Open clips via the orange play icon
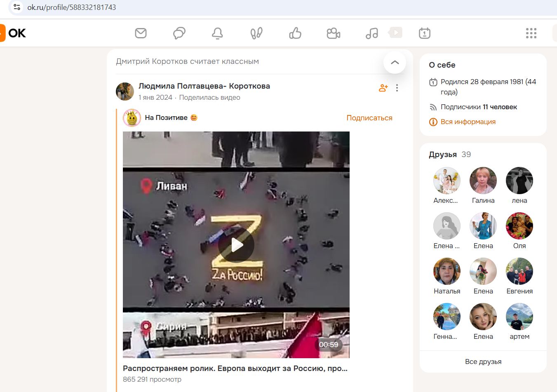Viewport: 557px width, 392px height. click(x=395, y=33)
